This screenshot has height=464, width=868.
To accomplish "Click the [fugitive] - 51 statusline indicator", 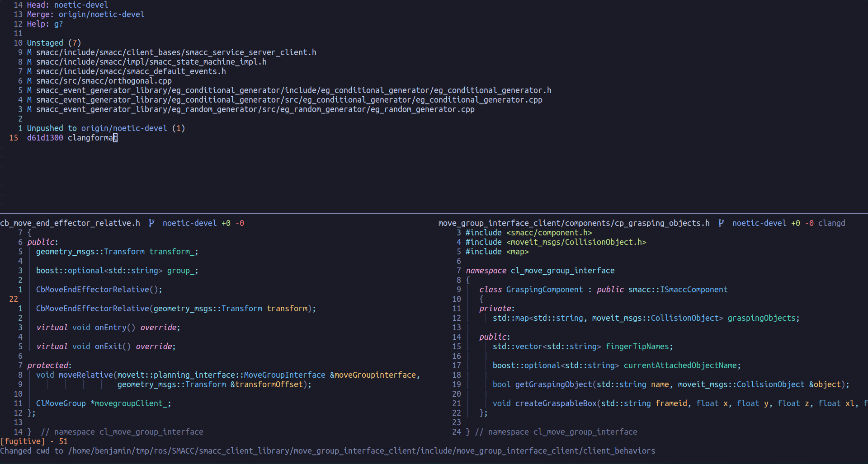I will [x=34, y=441].
